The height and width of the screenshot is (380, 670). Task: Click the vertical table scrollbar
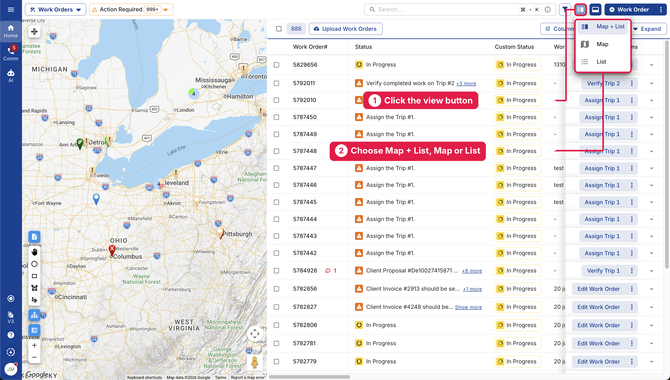(667, 154)
